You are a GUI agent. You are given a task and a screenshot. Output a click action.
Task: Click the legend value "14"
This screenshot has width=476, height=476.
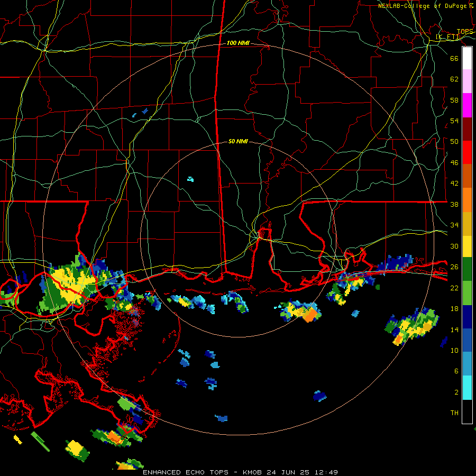(x=454, y=329)
